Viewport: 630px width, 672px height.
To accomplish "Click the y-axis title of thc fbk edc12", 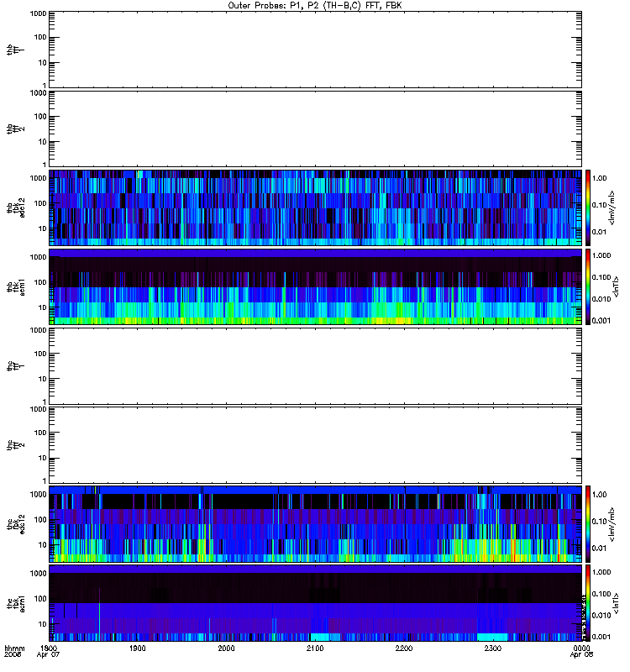I will (16, 524).
